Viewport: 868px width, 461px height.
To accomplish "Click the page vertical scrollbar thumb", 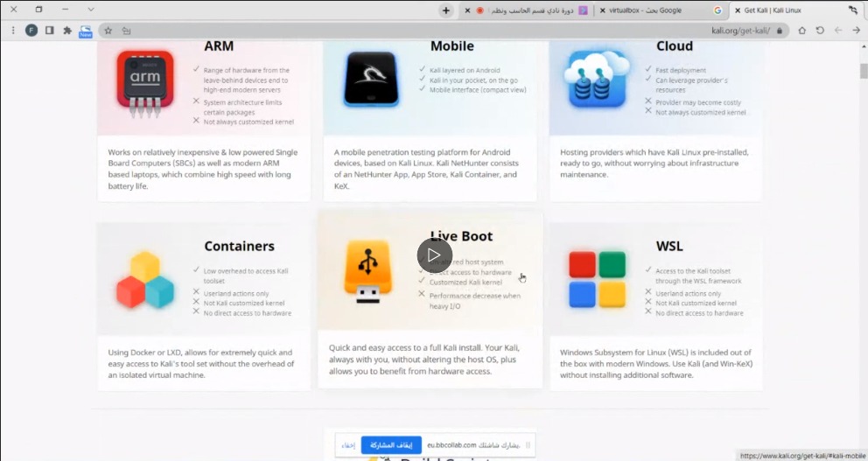I will click(x=863, y=70).
